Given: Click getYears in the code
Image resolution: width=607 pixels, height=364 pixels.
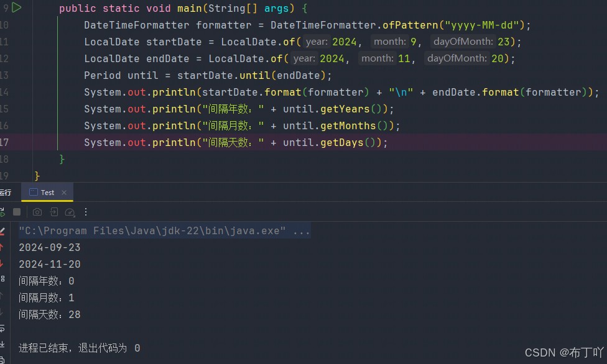Looking at the screenshot, I should click(x=345, y=109).
